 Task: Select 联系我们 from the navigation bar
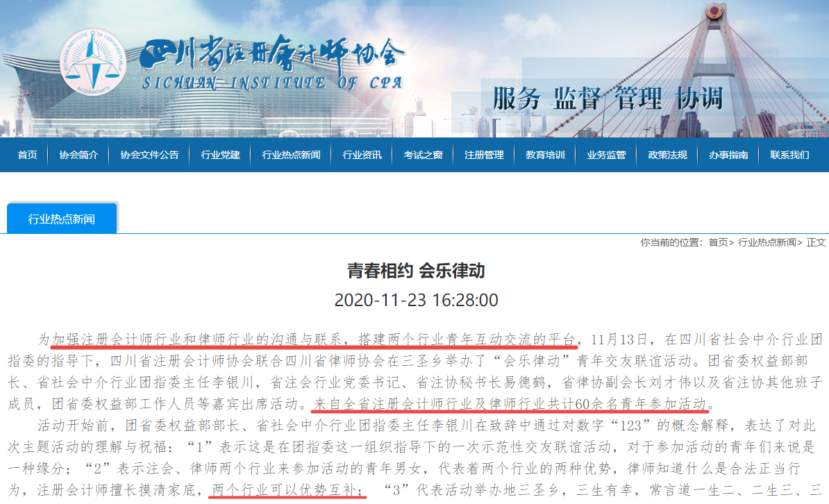[x=791, y=155]
